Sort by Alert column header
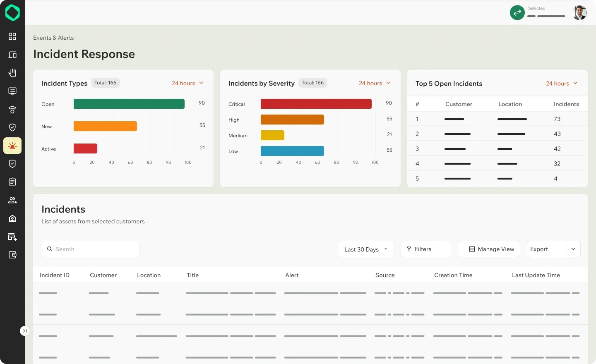Viewport: 596px width, 364px height. pyautogui.click(x=292, y=275)
